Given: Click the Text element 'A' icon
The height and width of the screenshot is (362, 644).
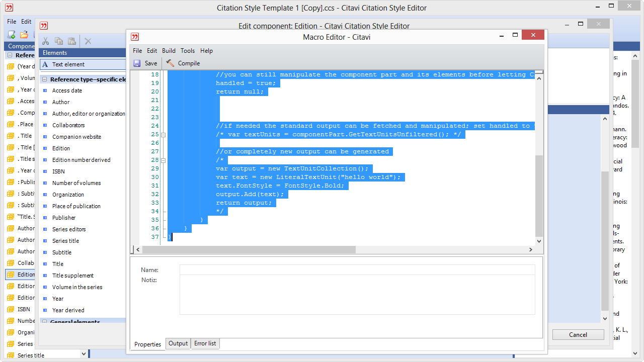Looking at the screenshot, I should (x=45, y=64).
